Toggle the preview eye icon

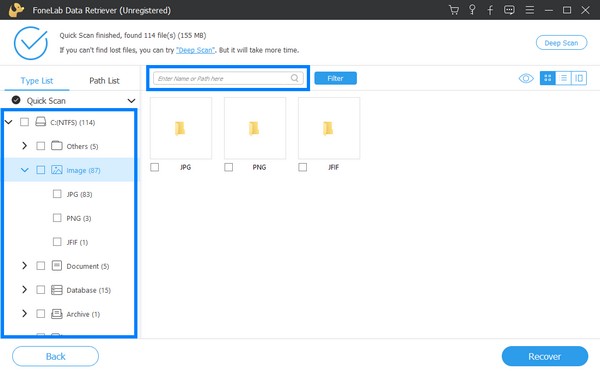pos(526,78)
